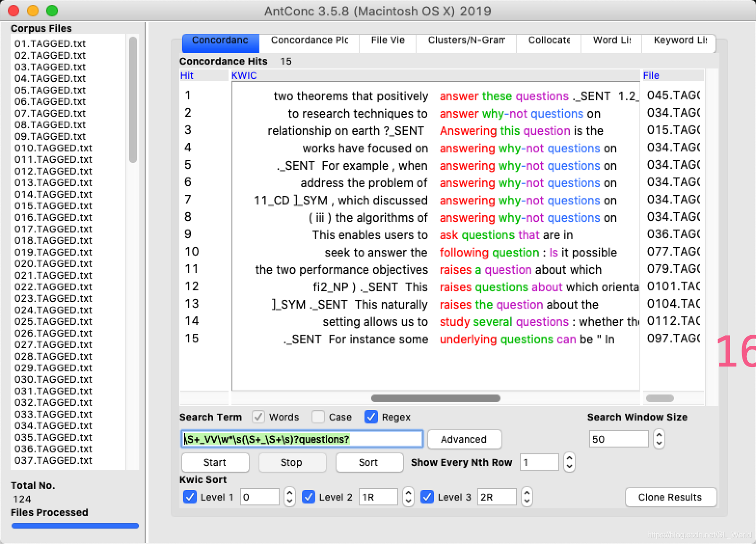The image size is (756, 544).
Task: Click the yellow macOS minimize button
Action: pyautogui.click(x=33, y=10)
